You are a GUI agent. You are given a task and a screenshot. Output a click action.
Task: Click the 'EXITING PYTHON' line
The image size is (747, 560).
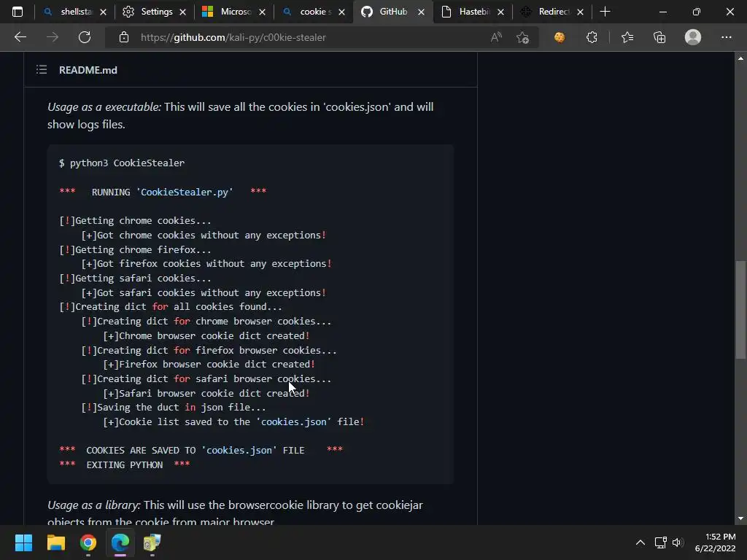click(x=124, y=464)
